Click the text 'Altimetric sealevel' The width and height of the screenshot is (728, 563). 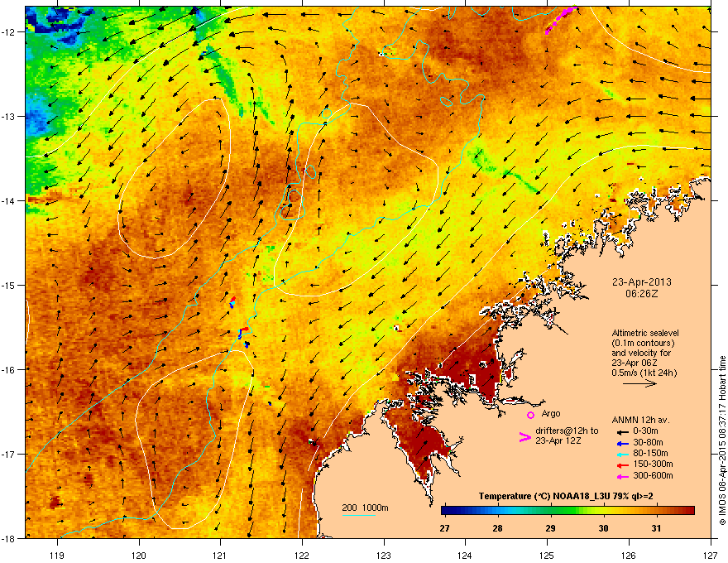pyautogui.click(x=645, y=333)
